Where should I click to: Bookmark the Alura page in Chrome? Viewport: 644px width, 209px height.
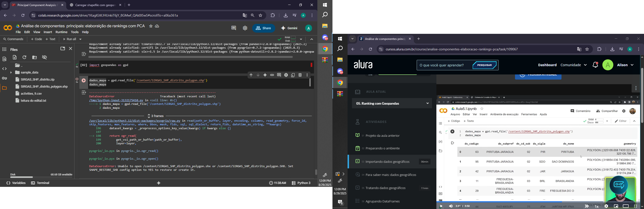587,49
